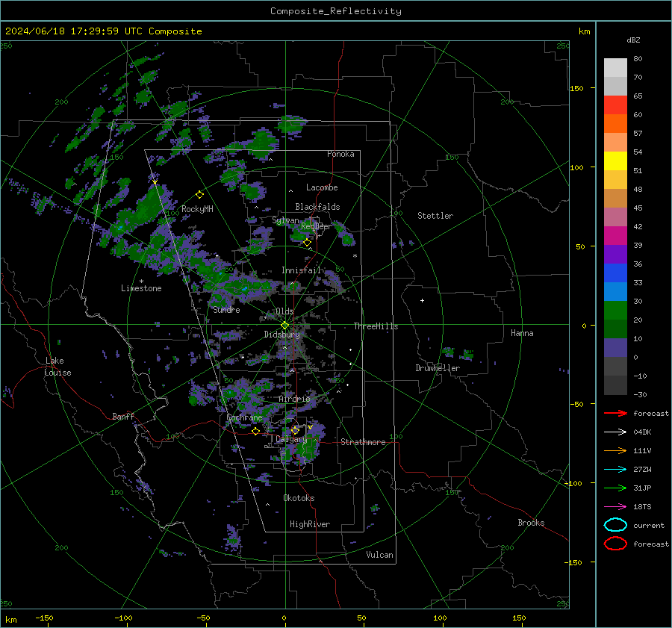Click the asterisk marker above Limestone

click(x=141, y=282)
